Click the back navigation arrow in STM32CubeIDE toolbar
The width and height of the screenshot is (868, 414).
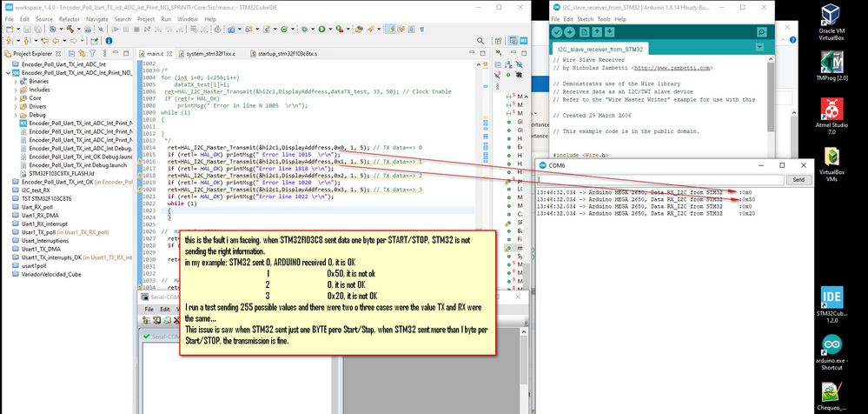tap(56, 41)
